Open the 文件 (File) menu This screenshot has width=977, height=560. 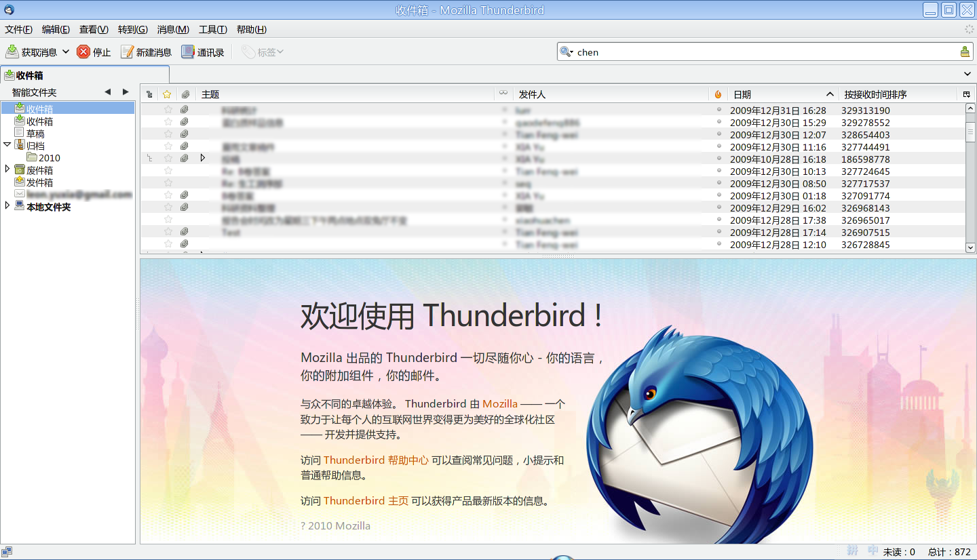pos(18,29)
